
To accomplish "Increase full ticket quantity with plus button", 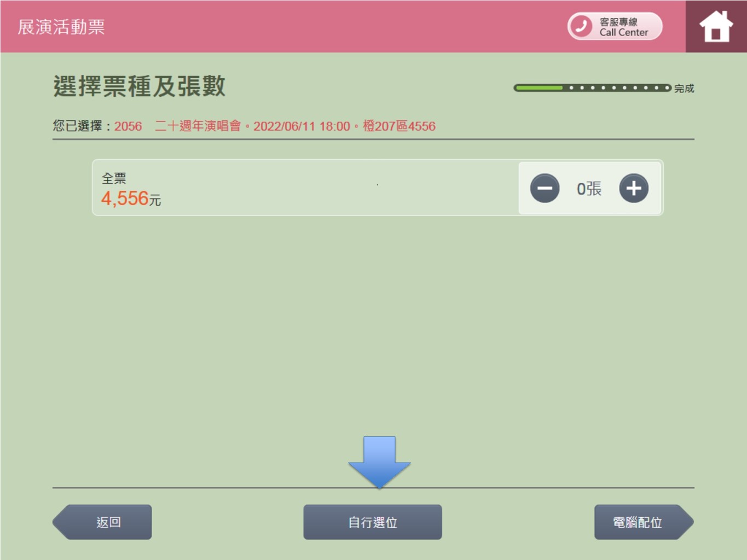I will coord(634,188).
